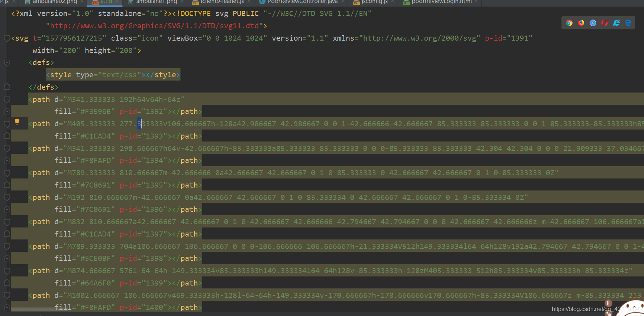
Task: Click the p-id="1391" attribute on svg tag
Action: pyautogui.click(x=509, y=38)
